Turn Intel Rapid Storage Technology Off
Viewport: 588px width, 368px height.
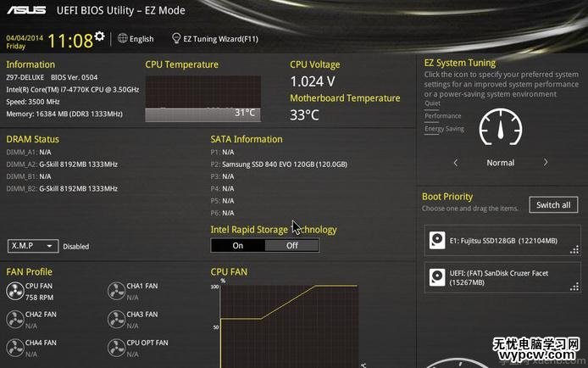click(x=292, y=246)
